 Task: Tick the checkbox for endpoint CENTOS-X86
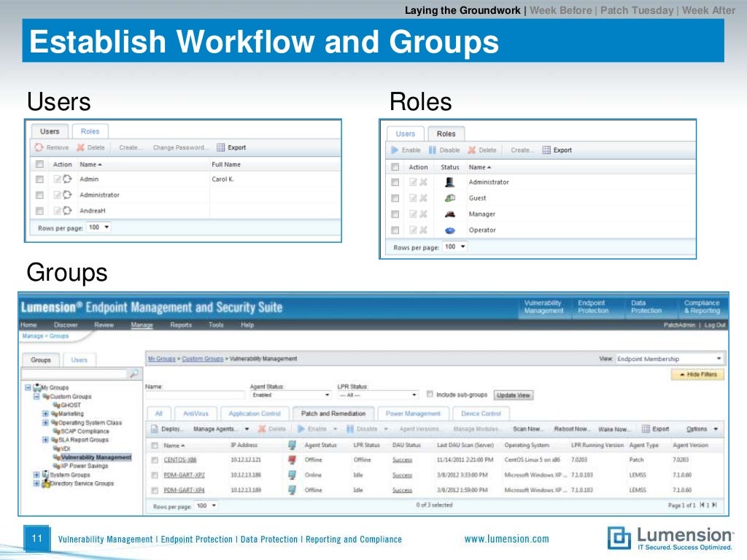point(155,460)
